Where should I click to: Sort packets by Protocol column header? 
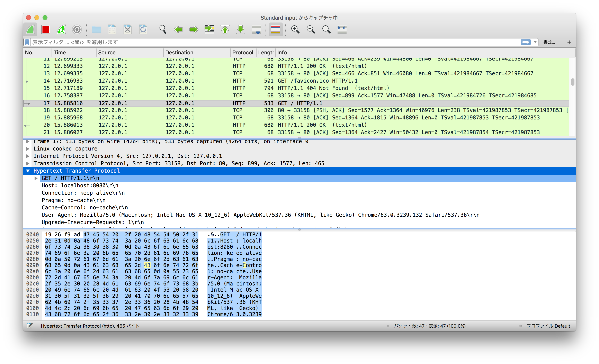(242, 53)
